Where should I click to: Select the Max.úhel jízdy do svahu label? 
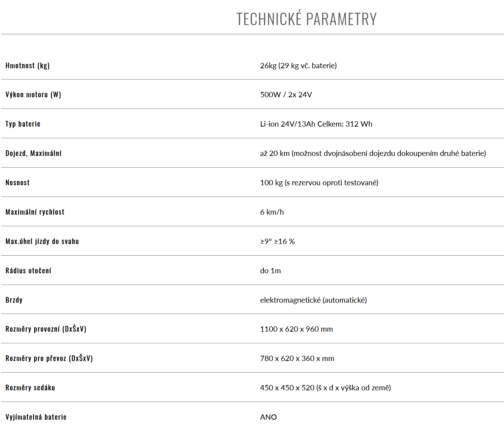click(42, 241)
